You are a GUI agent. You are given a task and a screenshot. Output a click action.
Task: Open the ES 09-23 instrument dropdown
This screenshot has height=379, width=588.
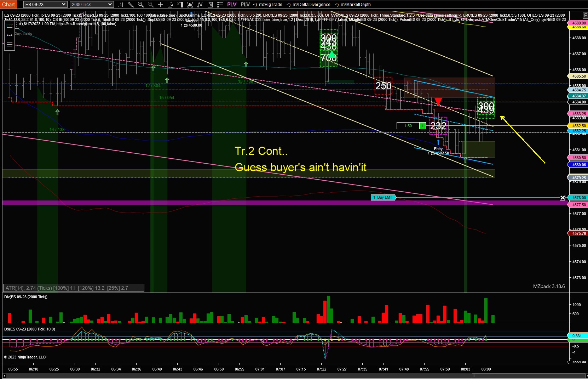45,5
